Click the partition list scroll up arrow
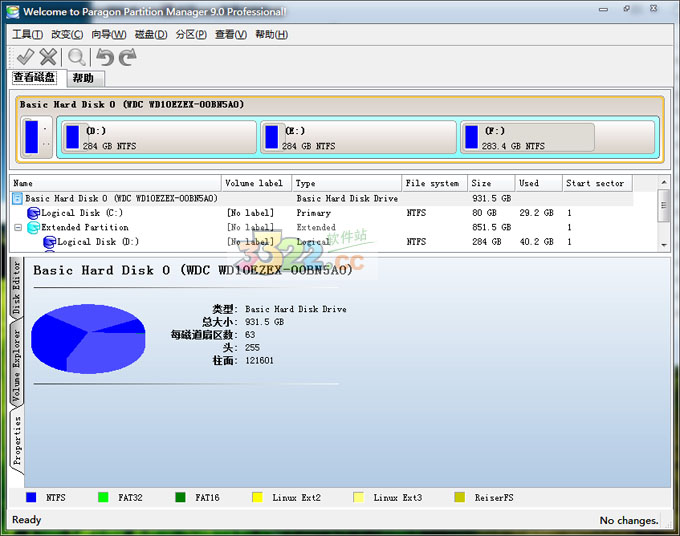 [x=664, y=182]
